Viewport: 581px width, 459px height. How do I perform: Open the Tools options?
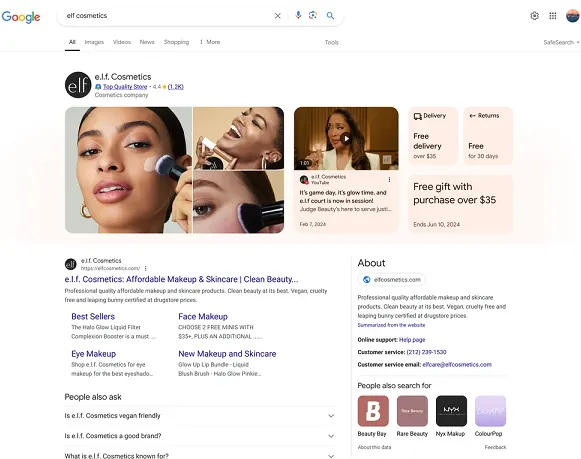coord(332,42)
